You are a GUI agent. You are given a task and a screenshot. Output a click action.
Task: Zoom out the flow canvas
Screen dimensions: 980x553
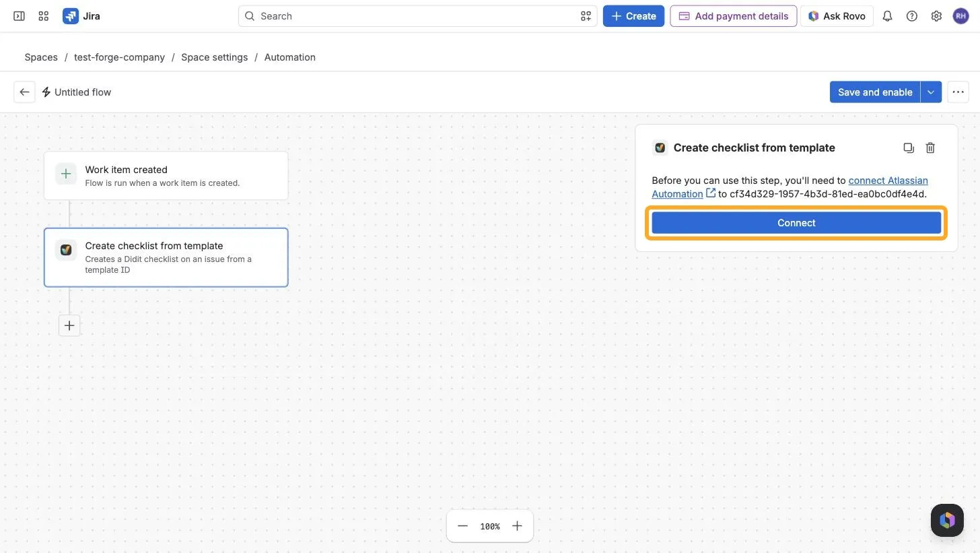(462, 526)
